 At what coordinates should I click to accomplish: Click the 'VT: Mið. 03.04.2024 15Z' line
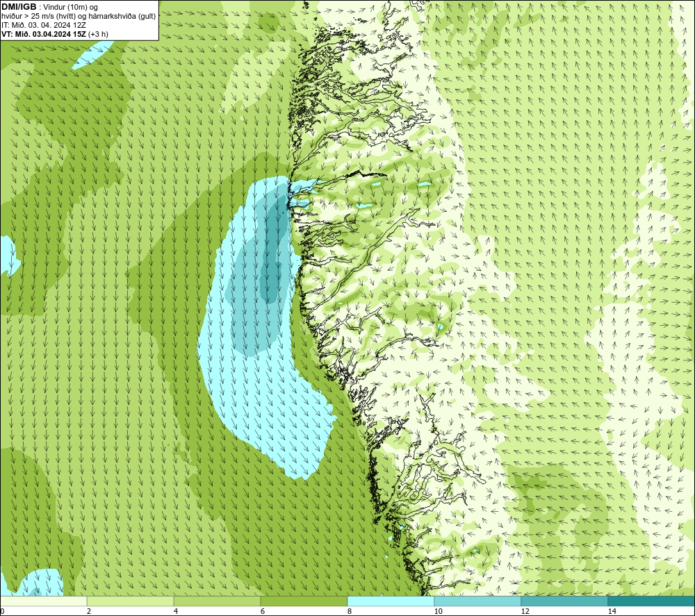(x=44, y=34)
